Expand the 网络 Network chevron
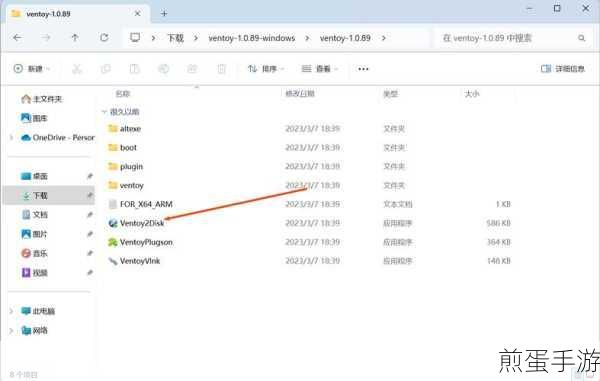Image resolution: width=600 pixels, height=381 pixels. [11, 331]
